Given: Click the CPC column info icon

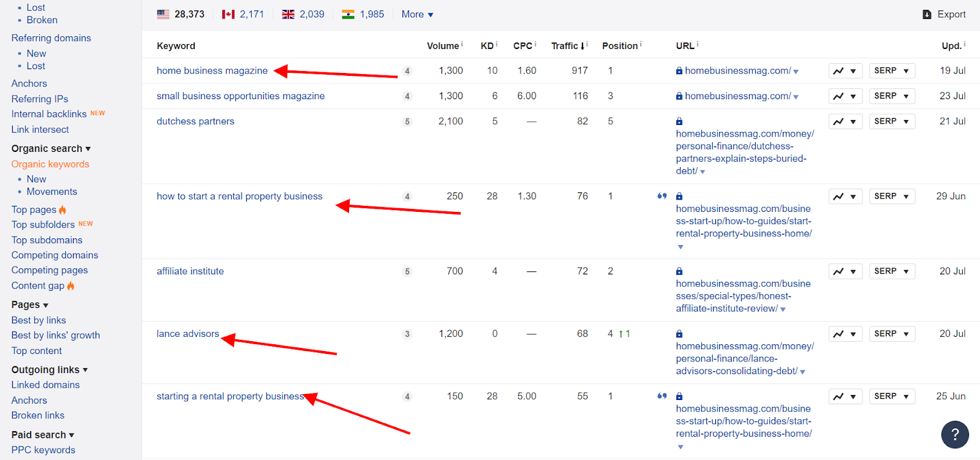Looking at the screenshot, I should pyautogui.click(x=535, y=43).
